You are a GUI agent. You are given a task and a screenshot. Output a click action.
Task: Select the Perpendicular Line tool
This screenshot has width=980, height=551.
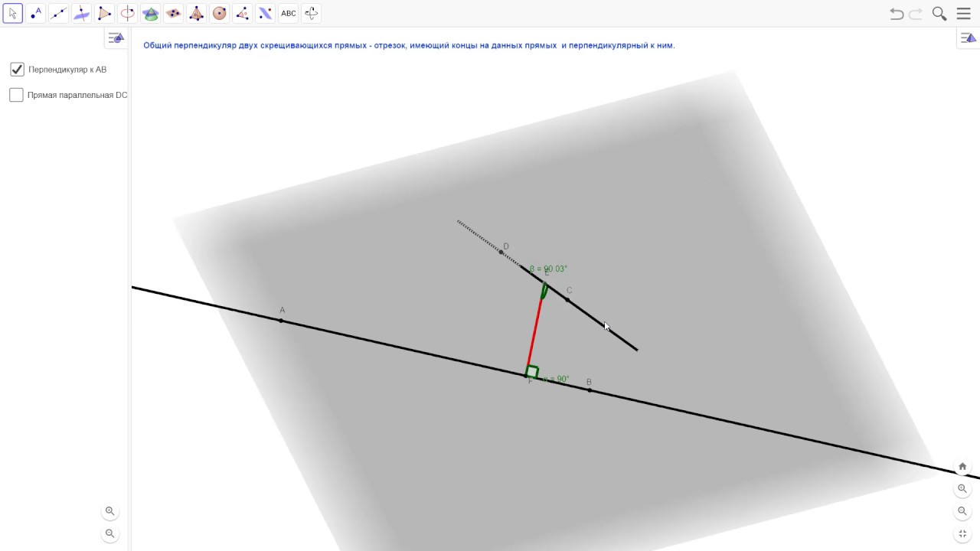pos(82,13)
